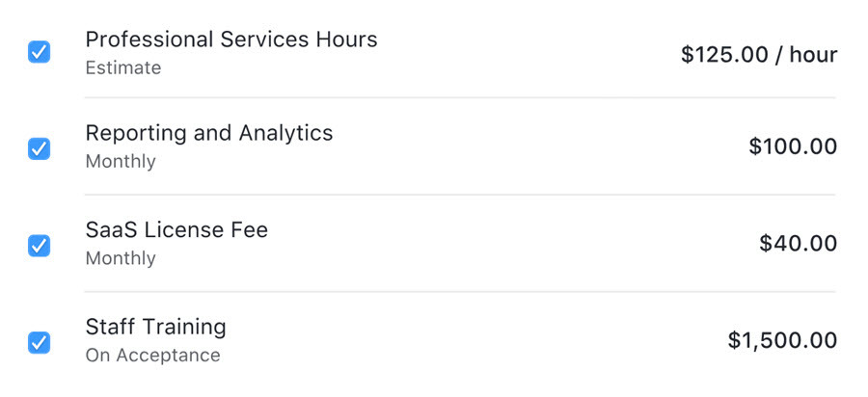This screenshot has height=397, width=868.
Task: Click the divider beneath Reporting and Analytics row
Action: tap(460, 195)
